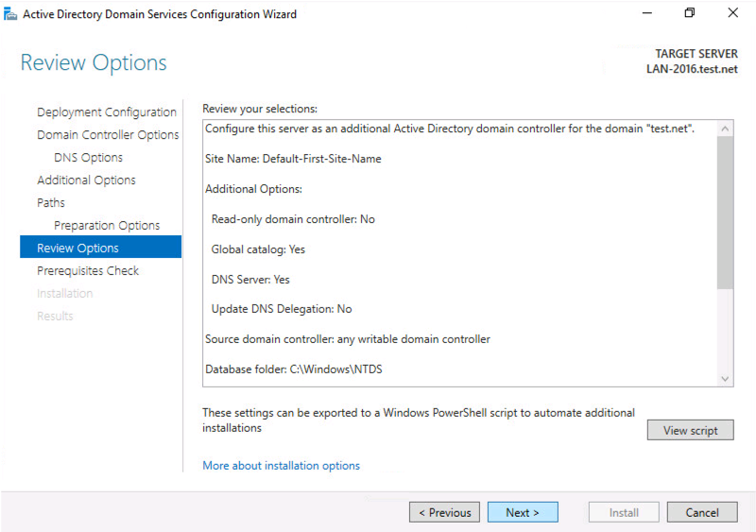Screen dimensions: 756x532
Task: Click the Next button
Action: [523, 512]
